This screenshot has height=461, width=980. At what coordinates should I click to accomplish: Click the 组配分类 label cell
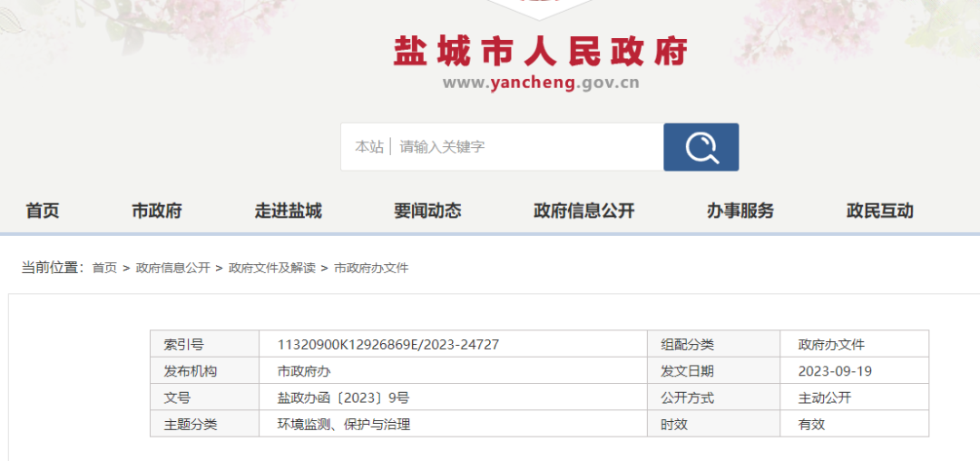click(x=714, y=344)
